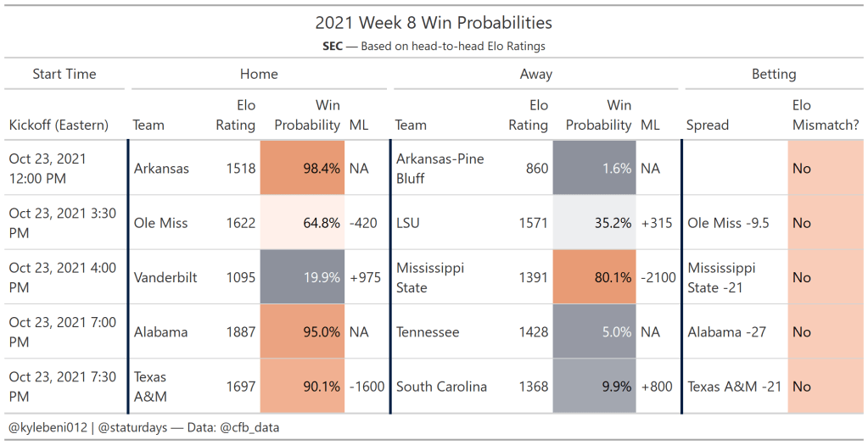Click the Home group header

(259, 74)
